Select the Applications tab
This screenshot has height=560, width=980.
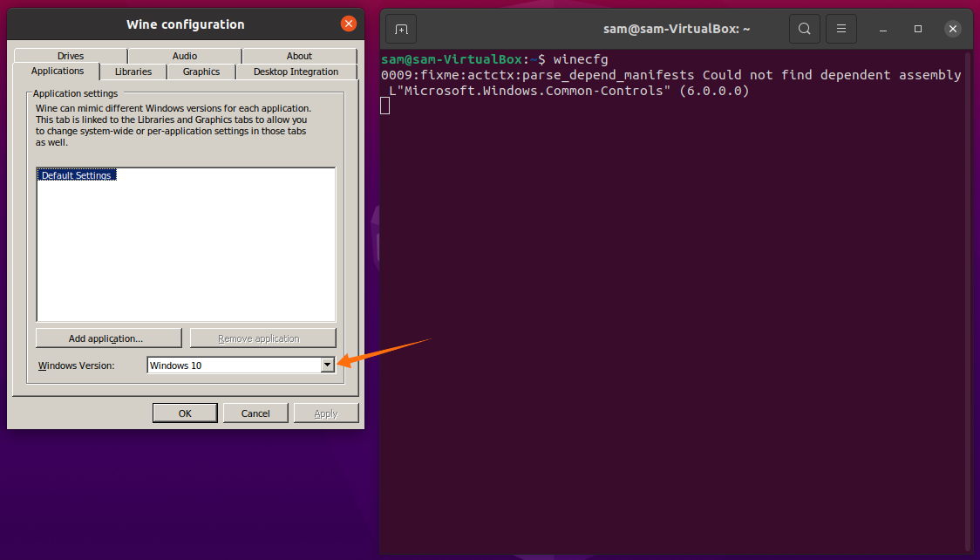(57, 71)
